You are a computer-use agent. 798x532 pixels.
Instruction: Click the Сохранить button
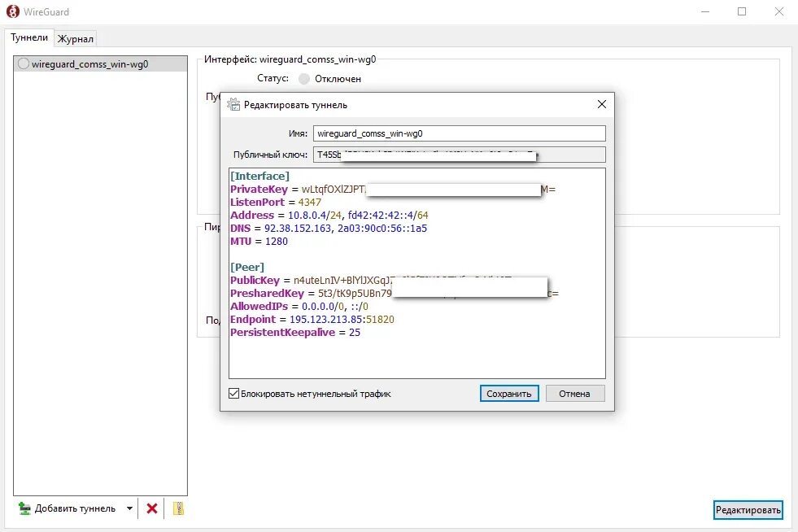tap(509, 394)
